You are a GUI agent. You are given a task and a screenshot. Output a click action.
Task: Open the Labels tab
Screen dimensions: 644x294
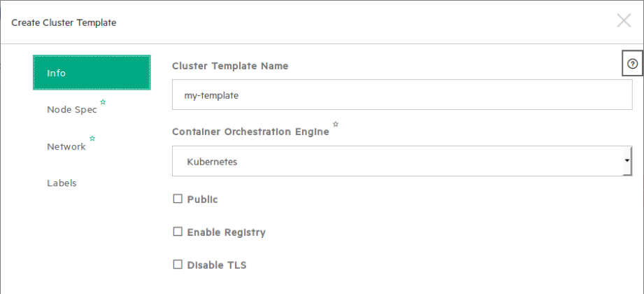[62, 183]
